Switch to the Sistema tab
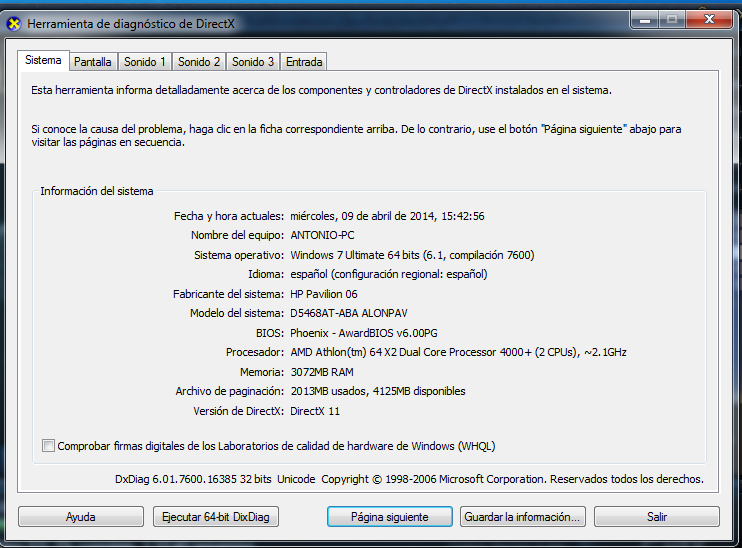Viewport: 742px width, 548px height. [43, 60]
